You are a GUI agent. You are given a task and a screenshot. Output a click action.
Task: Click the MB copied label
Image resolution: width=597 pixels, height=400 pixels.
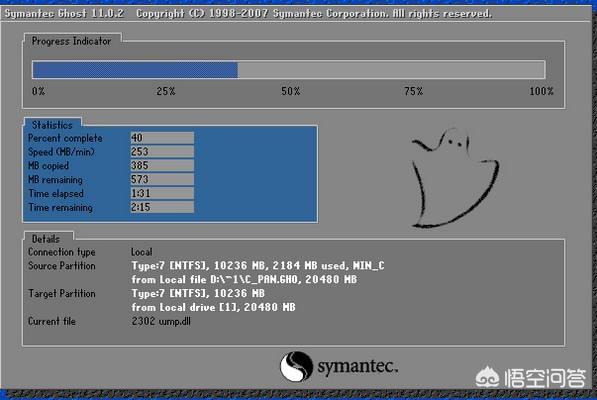(x=48, y=166)
